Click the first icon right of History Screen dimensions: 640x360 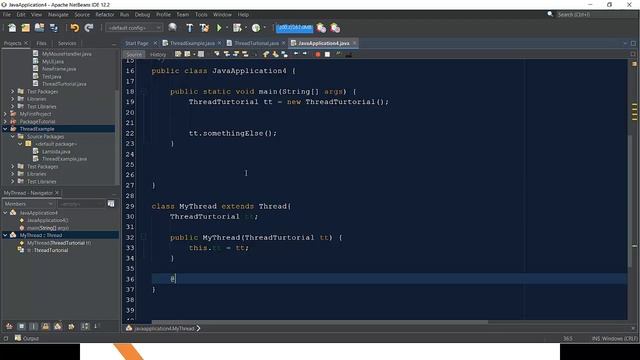coord(178,54)
